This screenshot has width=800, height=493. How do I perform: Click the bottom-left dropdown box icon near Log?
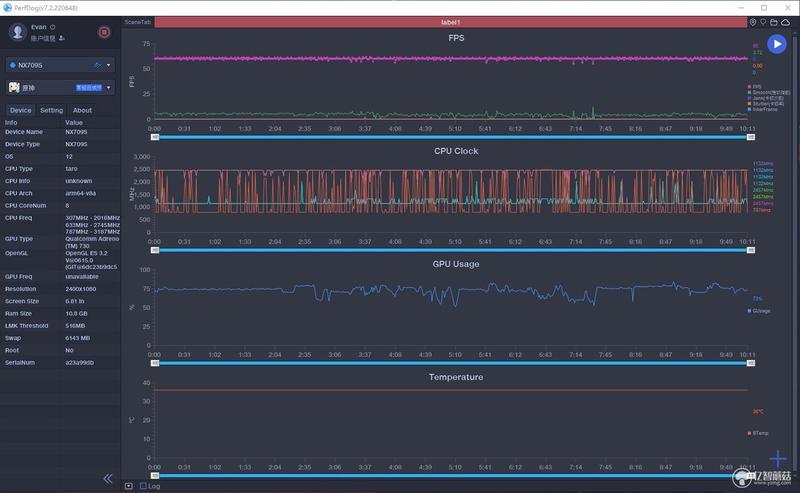(x=129, y=486)
